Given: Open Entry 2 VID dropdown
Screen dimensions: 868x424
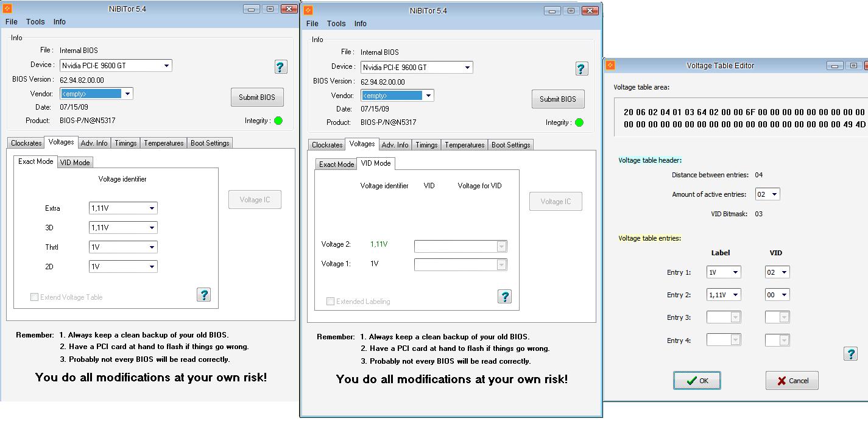Looking at the screenshot, I should point(777,295).
